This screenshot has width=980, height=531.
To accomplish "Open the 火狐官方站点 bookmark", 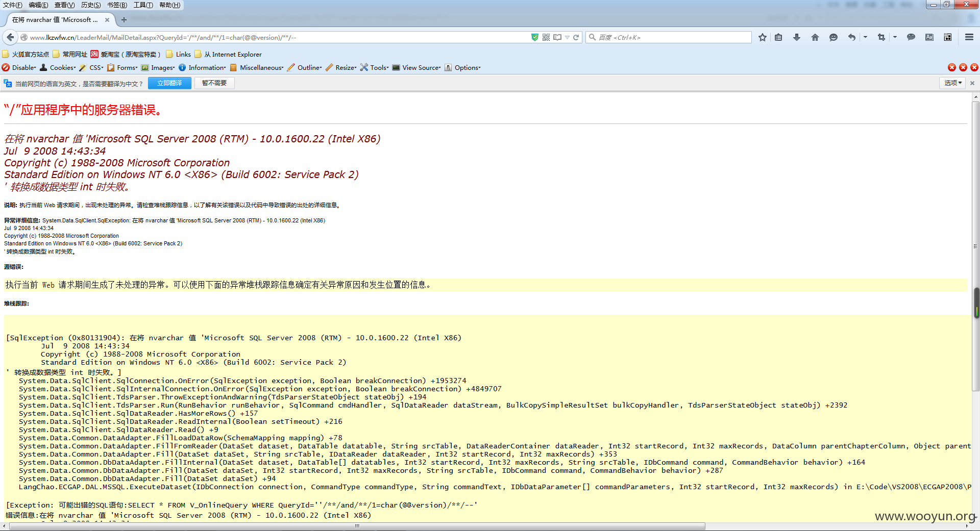I will click(x=26, y=54).
